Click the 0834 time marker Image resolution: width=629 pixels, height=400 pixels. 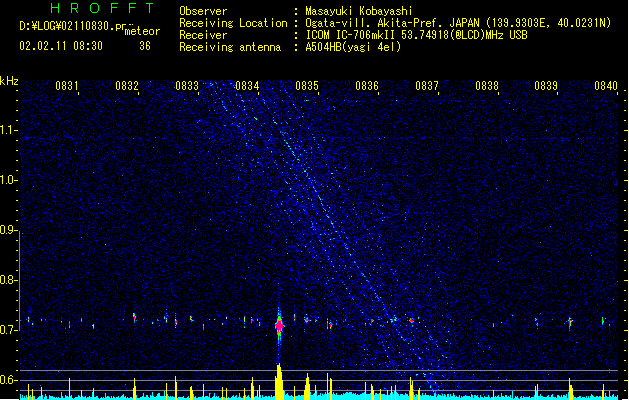247,86
